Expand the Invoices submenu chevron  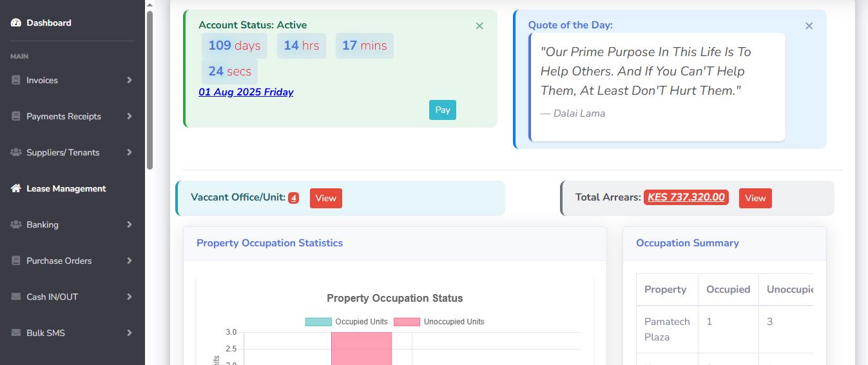130,80
